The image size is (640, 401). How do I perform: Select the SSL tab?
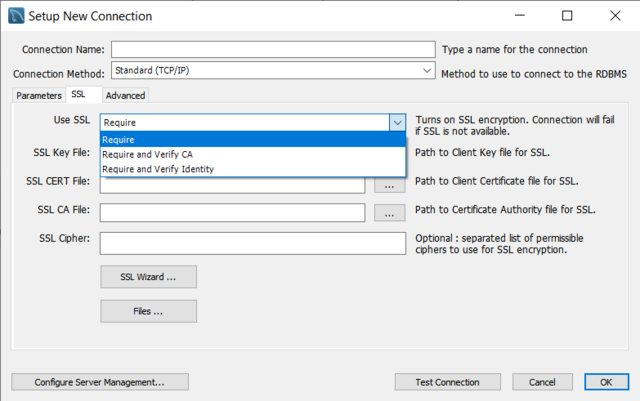pyautogui.click(x=79, y=95)
